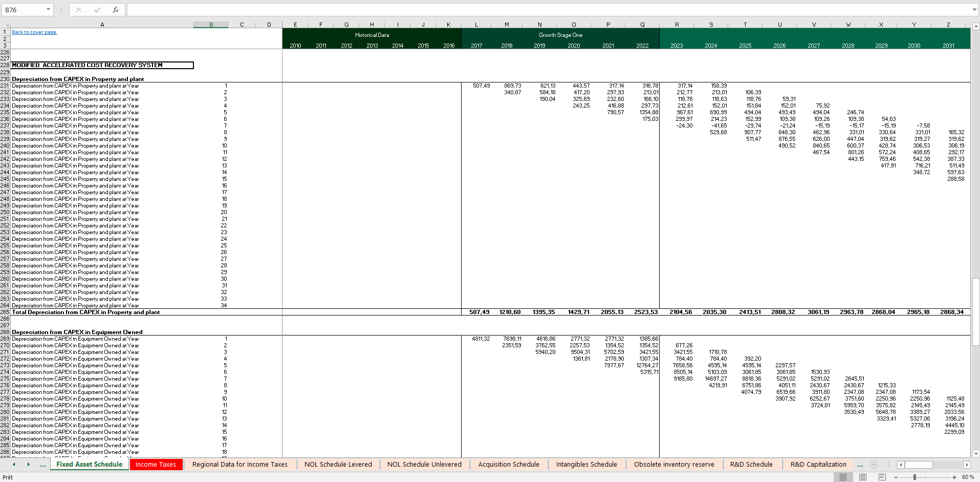Select MODIFIED ACCELERATED COST RECOVERY SYSTEM cell
Screen dimensions: 980x482
tap(102, 65)
